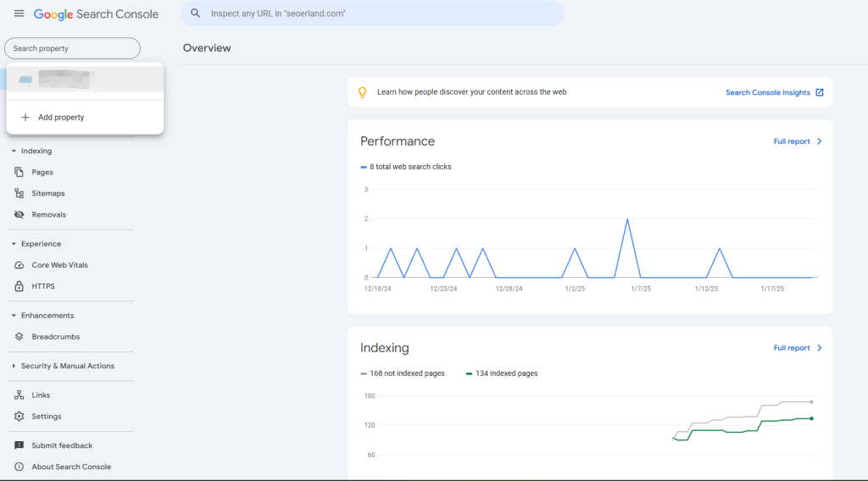The image size is (868, 481).
Task: Click the Breadcrumbs layers icon
Action: [19, 336]
